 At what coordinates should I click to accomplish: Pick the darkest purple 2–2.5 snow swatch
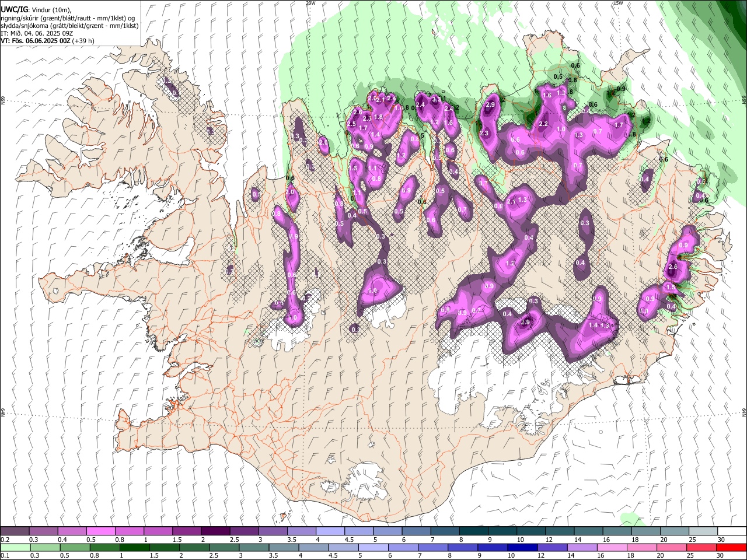pyautogui.click(x=215, y=531)
